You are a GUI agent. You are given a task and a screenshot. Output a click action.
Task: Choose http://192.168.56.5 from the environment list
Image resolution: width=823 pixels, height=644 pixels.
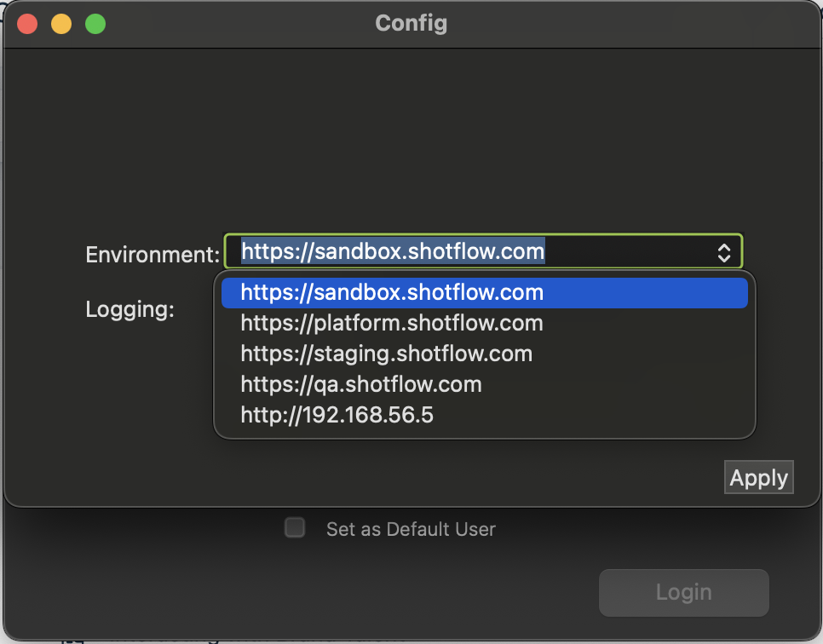coord(485,415)
